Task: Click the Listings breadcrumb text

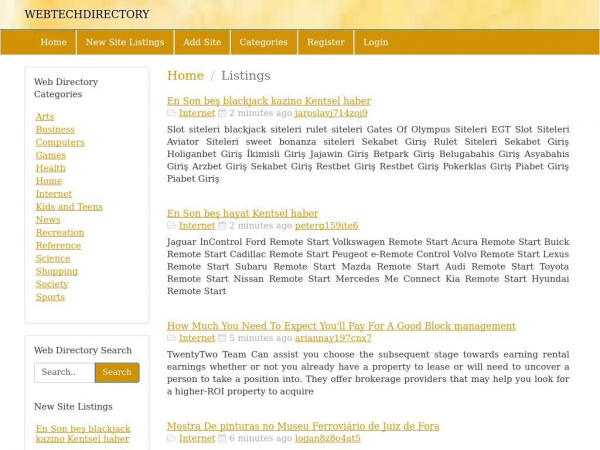Action: (246, 75)
